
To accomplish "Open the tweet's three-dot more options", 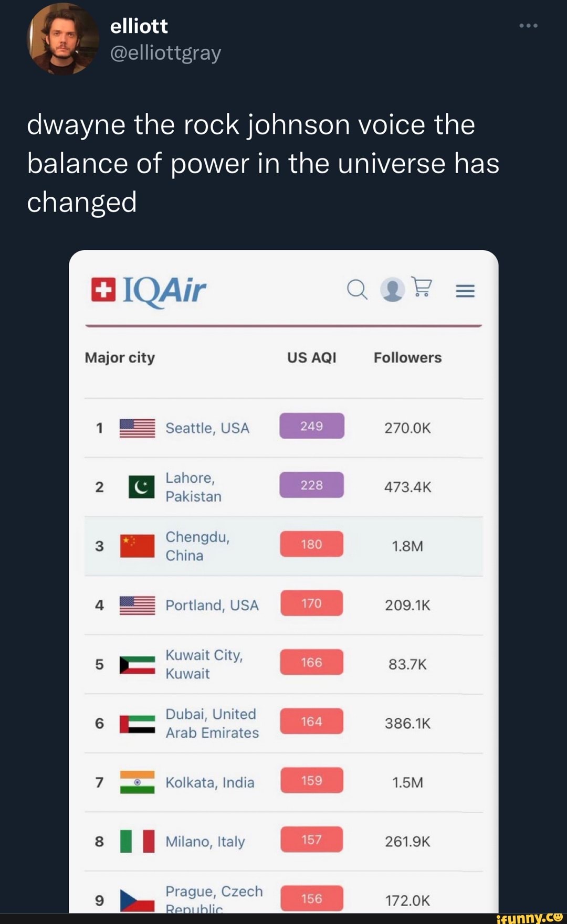I will point(528,26).
